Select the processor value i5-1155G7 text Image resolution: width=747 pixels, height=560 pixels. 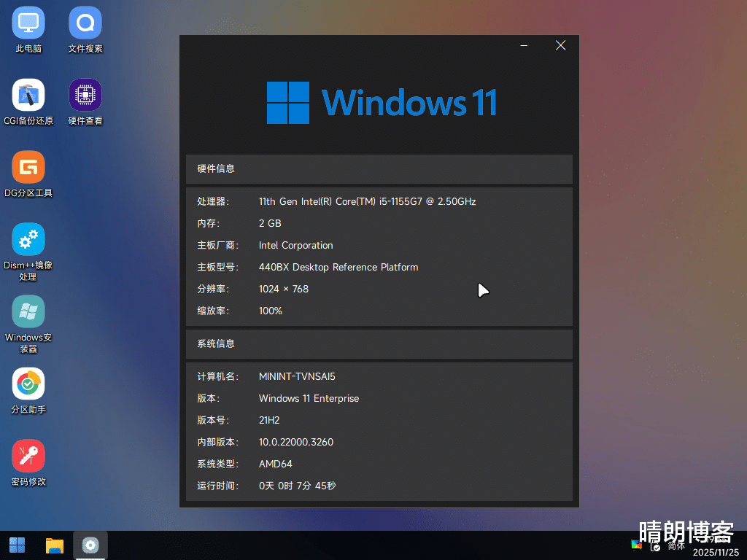pyautogui.click(x=368, y=201)
